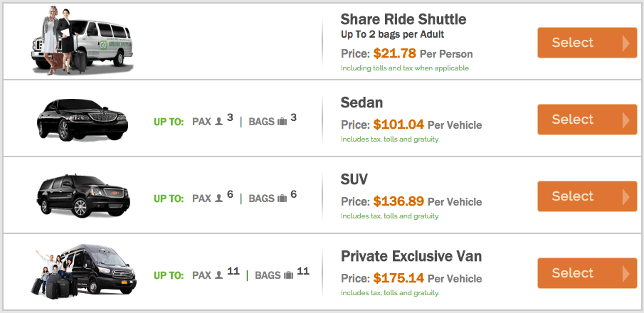Click the Sedan bags suitcase icon
The image size is (644, 313).
tap(283, 122)
